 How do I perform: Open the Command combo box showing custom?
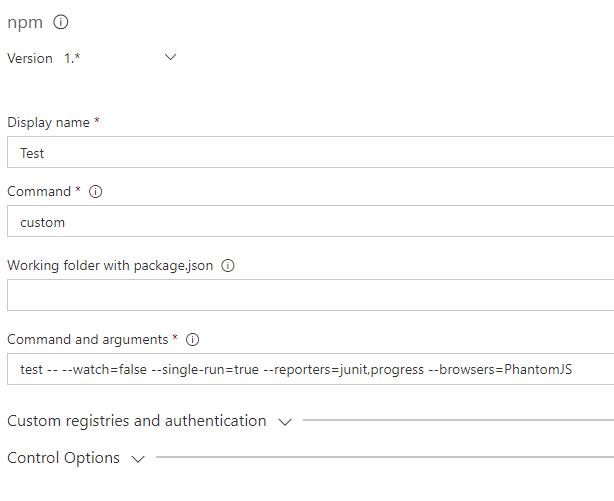point(310,222)
